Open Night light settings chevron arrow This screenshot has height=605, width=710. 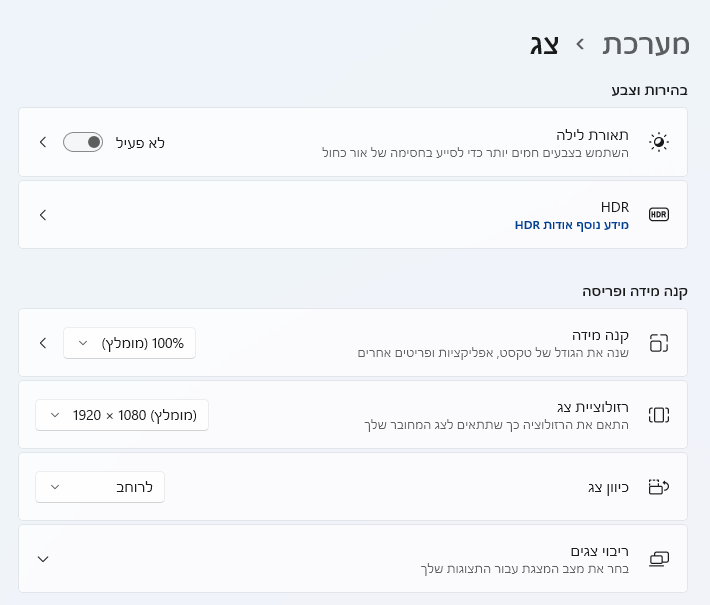pos(42,142)
